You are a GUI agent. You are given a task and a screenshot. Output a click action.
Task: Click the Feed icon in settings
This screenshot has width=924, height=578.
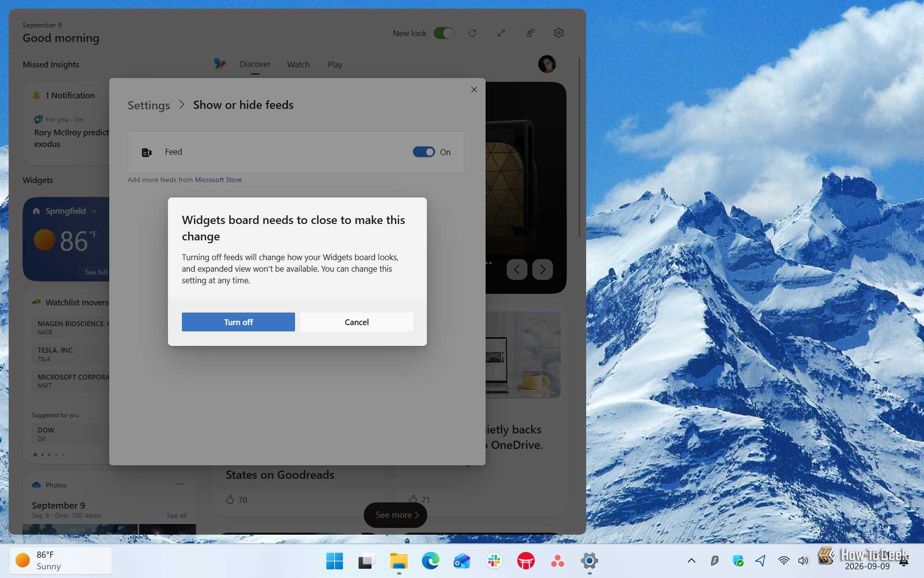(x=147, y=152)
